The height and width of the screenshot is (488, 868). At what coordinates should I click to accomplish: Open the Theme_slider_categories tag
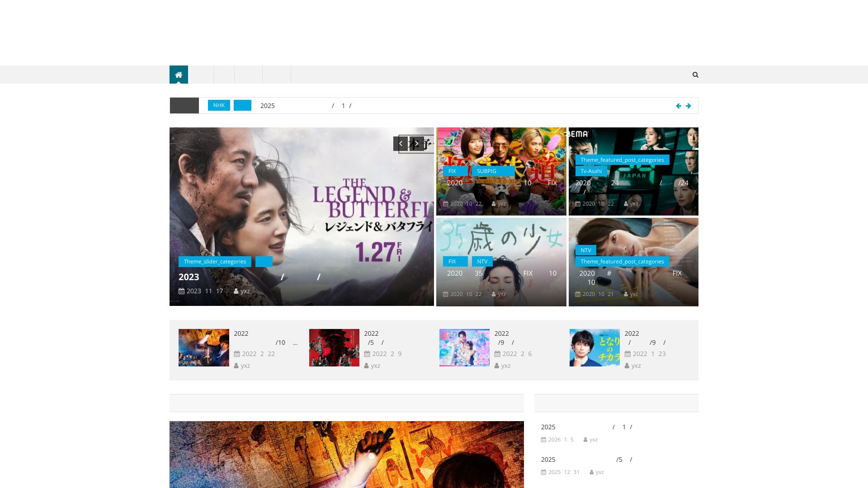click(x=215, y=262)
